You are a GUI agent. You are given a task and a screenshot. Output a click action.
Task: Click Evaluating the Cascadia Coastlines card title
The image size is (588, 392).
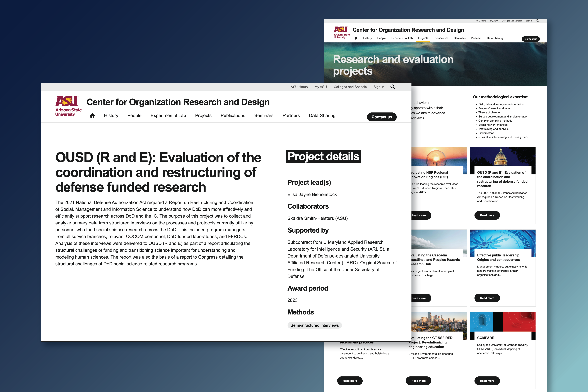(x=436, y=260)
